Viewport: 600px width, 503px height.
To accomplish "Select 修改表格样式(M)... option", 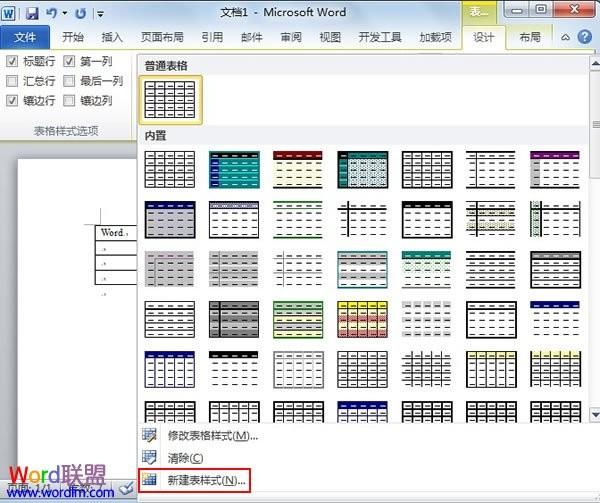I will click(x=210, y=436).
